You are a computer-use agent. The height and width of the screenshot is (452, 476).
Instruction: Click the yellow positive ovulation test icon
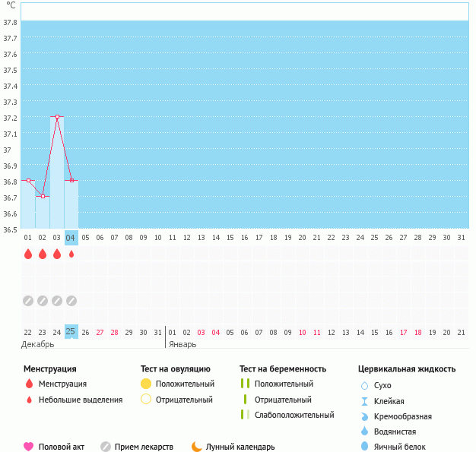click(x=146, y=384)
